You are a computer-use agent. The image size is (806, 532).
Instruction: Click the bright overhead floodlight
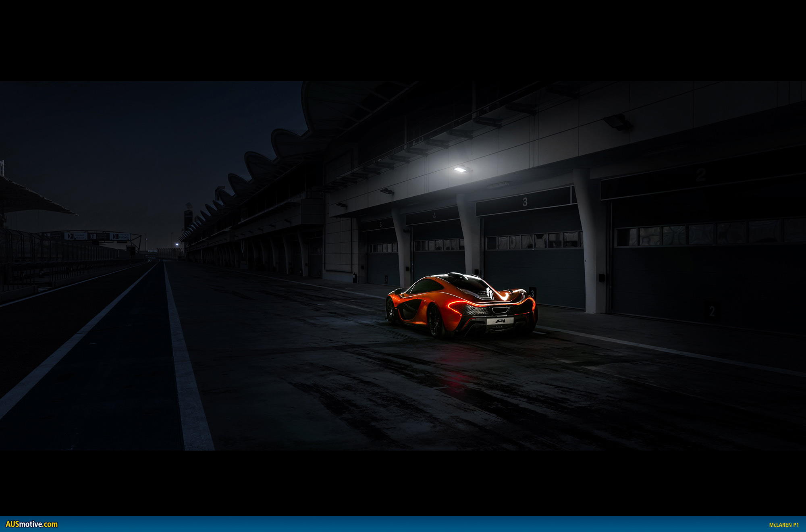tap(460, 170)
